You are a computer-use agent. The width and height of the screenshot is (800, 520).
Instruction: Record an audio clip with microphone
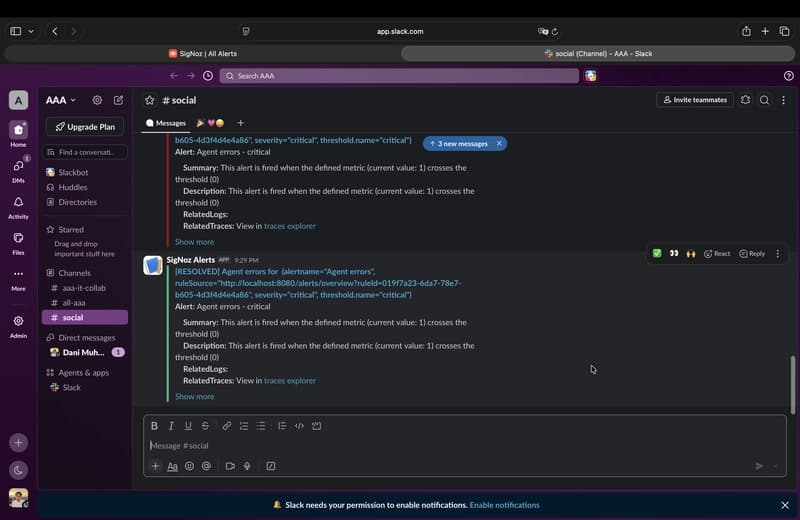[247, 466]
